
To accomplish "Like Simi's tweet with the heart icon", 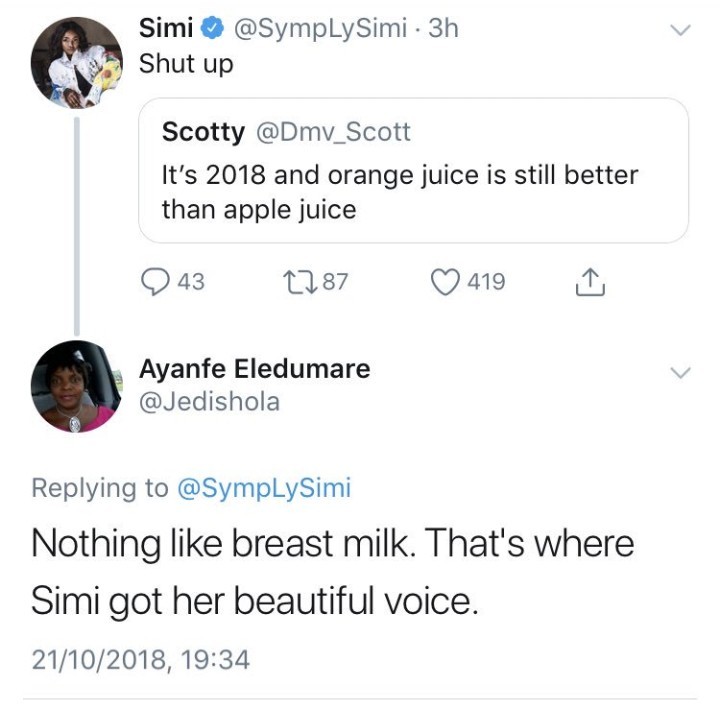I will coord(444,282).
